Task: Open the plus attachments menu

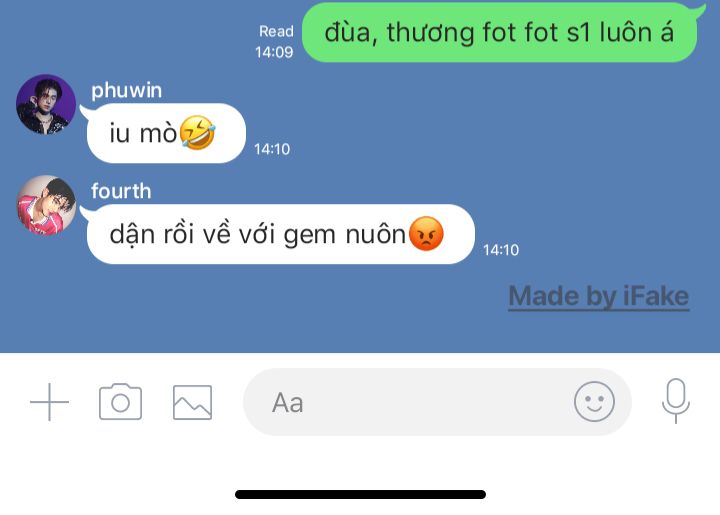Action: coord(49,402)
